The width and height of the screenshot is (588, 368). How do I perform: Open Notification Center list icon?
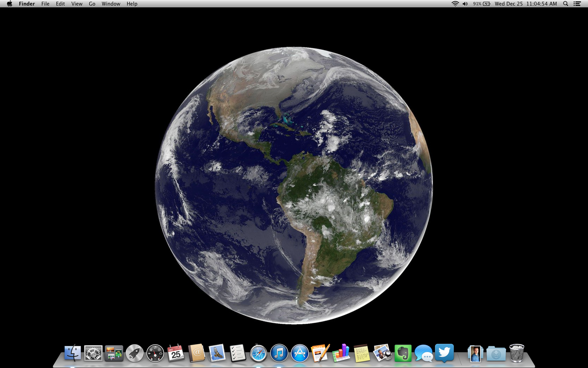[577, 4]
